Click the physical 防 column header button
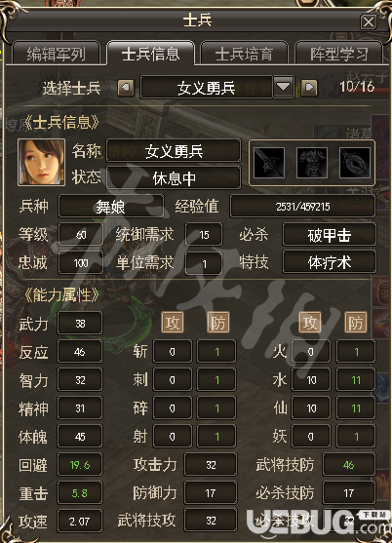 tap(218, 323)
